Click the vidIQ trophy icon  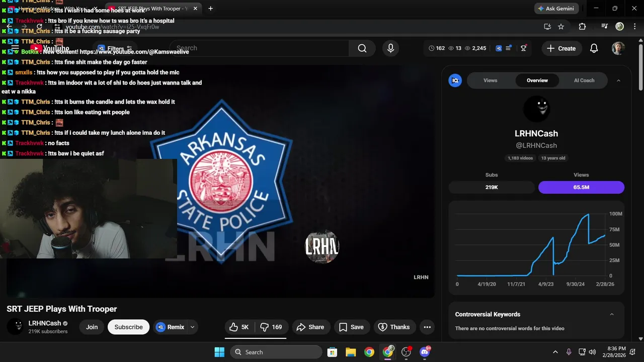[523, 48]
